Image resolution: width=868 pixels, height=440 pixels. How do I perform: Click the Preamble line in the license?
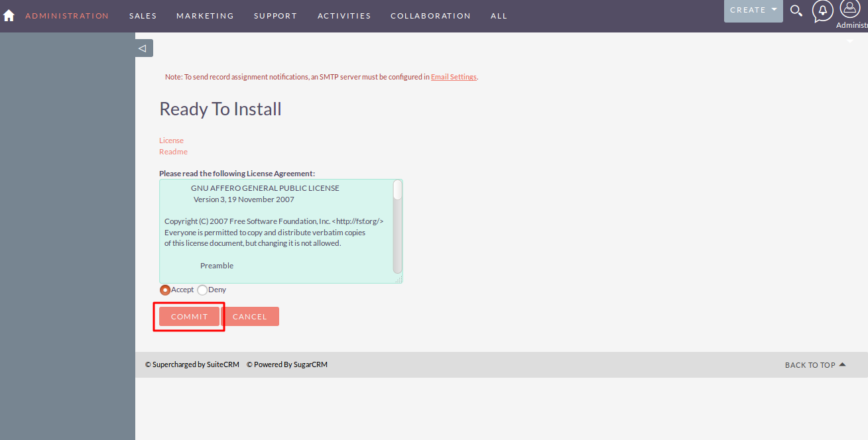(x=217, y=266)
